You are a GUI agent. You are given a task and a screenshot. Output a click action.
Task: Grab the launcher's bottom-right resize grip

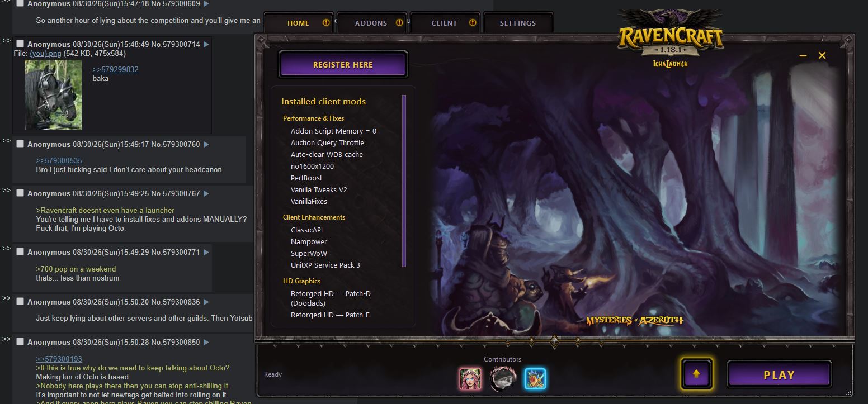[850, 393]
